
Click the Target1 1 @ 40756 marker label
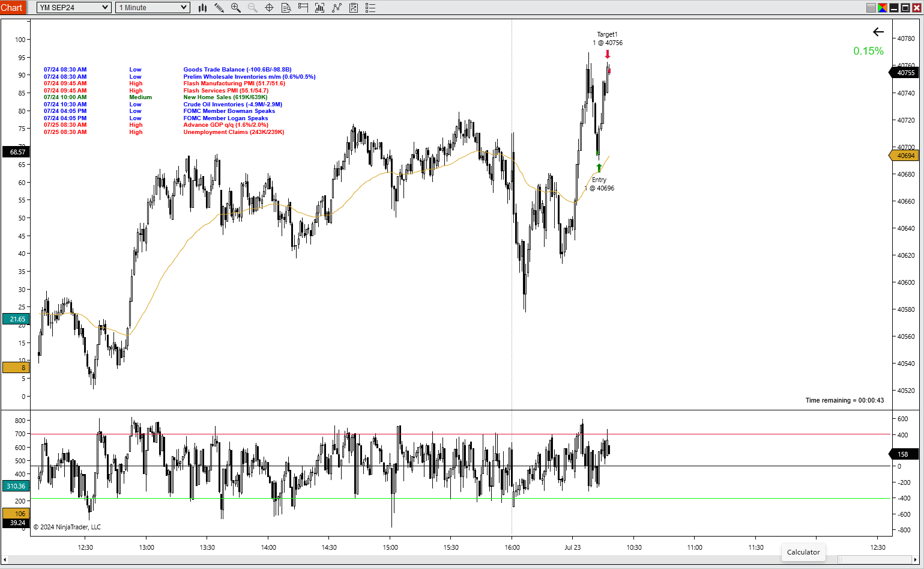tap(608, 38)
